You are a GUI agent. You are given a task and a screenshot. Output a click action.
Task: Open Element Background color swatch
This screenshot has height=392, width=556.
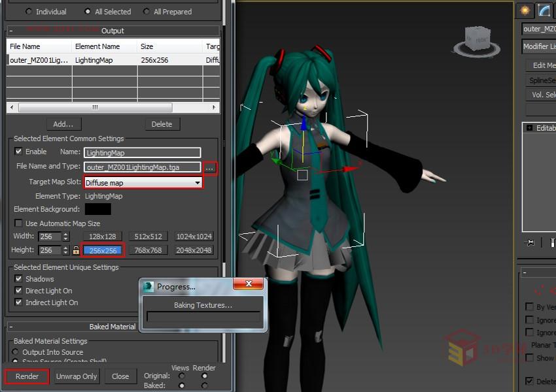click(98, 209)
